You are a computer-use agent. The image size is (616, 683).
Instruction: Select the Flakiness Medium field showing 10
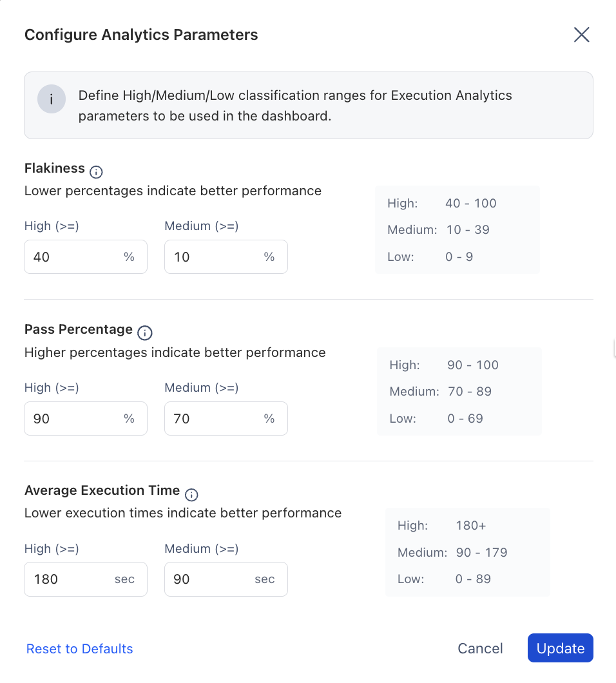point(226,257)
